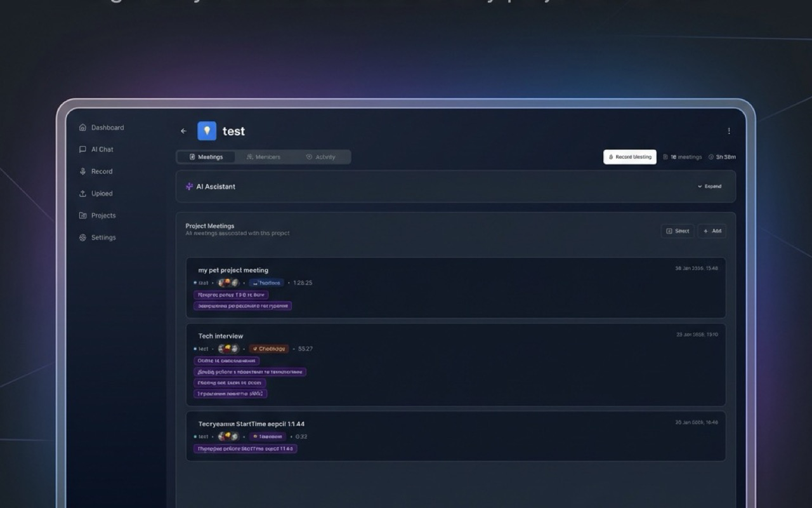The image size is (812, 508).
Task: Switch to the Members tab
Action: 264,156
